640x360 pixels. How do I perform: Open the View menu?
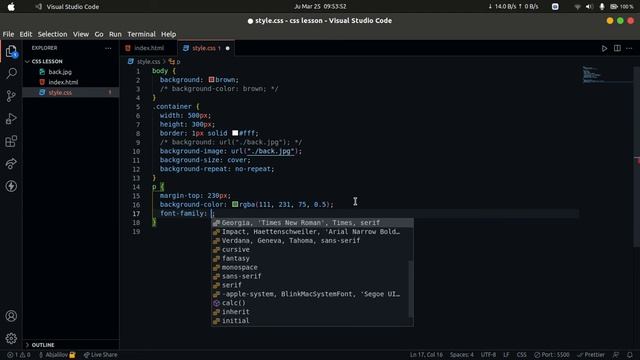(x=81, y=34)
